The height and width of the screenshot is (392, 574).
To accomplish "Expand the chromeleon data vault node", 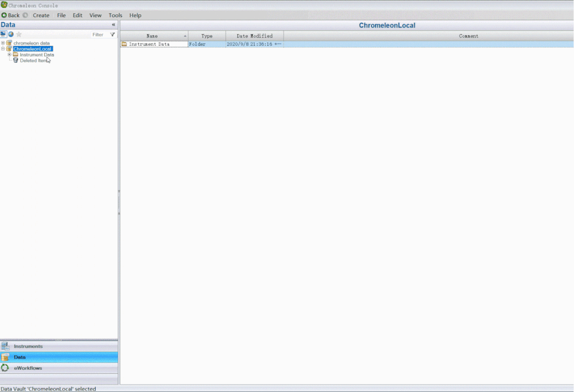I will [x=3, y=43].
